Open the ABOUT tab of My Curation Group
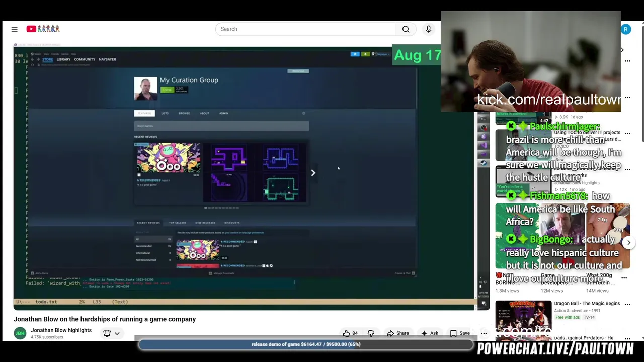Screen dimensions: 644x362 click(x=204, y=113)
